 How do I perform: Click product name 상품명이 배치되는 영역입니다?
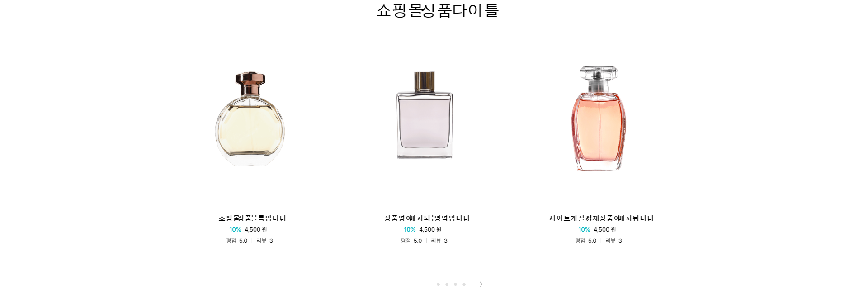tap(427, 218)
